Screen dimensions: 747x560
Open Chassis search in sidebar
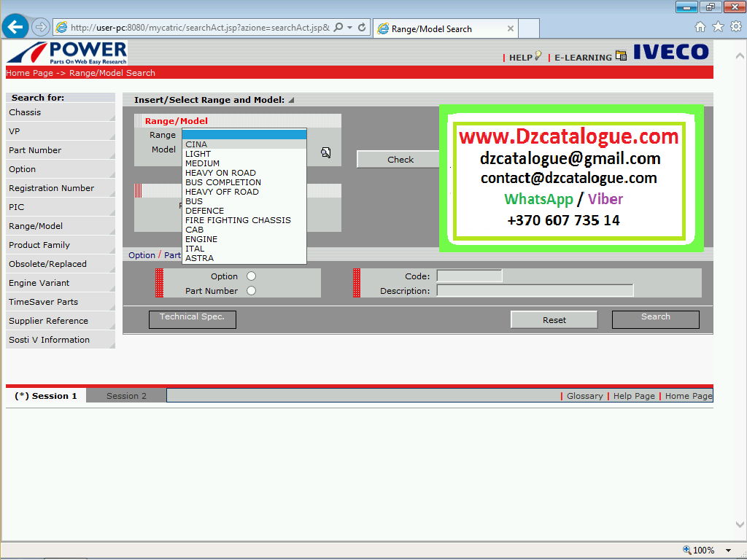click(61, 112)
